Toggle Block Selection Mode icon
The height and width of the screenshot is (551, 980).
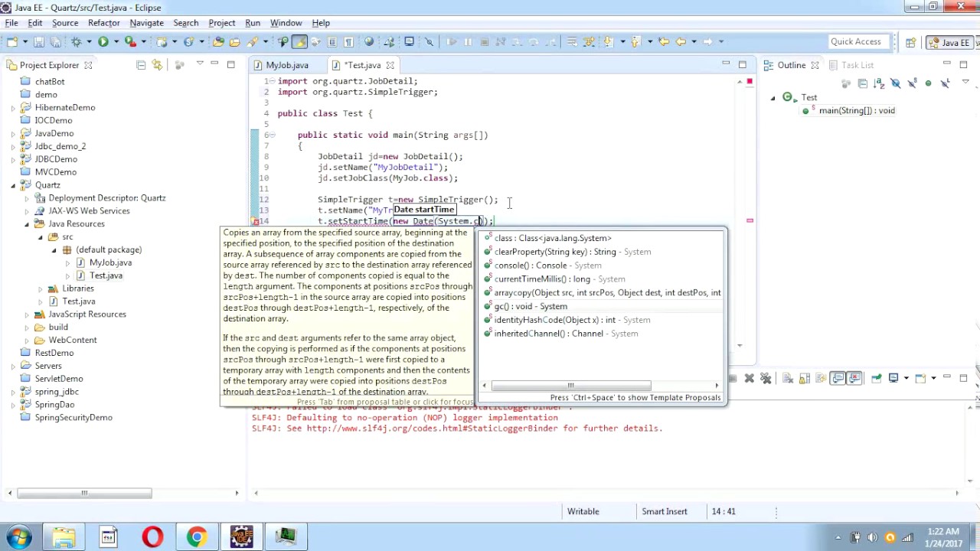coord(332,41)
